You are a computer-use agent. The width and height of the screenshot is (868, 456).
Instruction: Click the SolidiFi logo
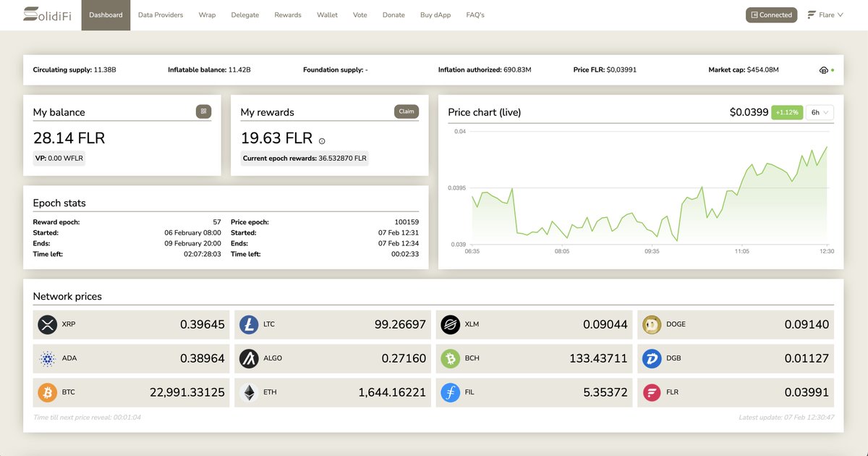coord(48,14)
